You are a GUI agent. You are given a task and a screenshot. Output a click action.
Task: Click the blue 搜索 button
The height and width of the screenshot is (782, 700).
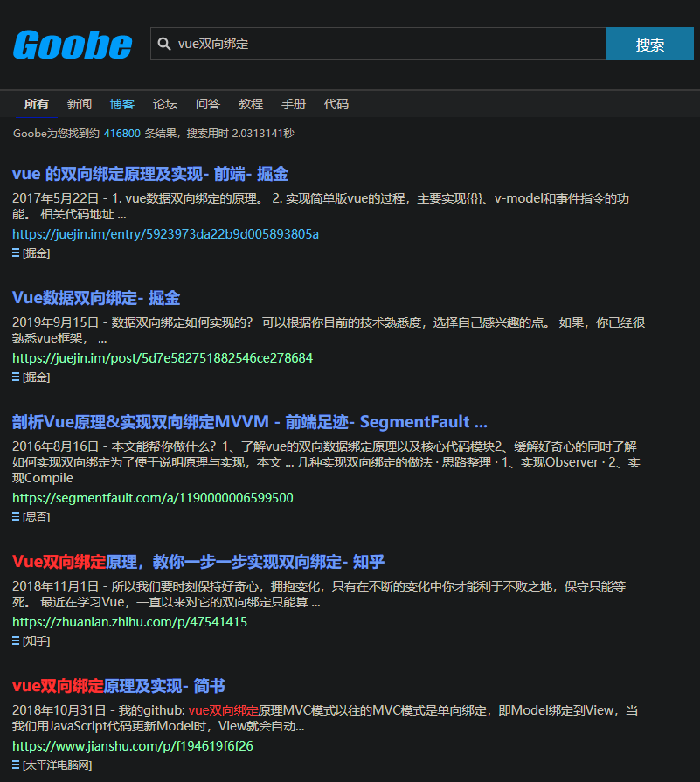(x=650, y=43)
